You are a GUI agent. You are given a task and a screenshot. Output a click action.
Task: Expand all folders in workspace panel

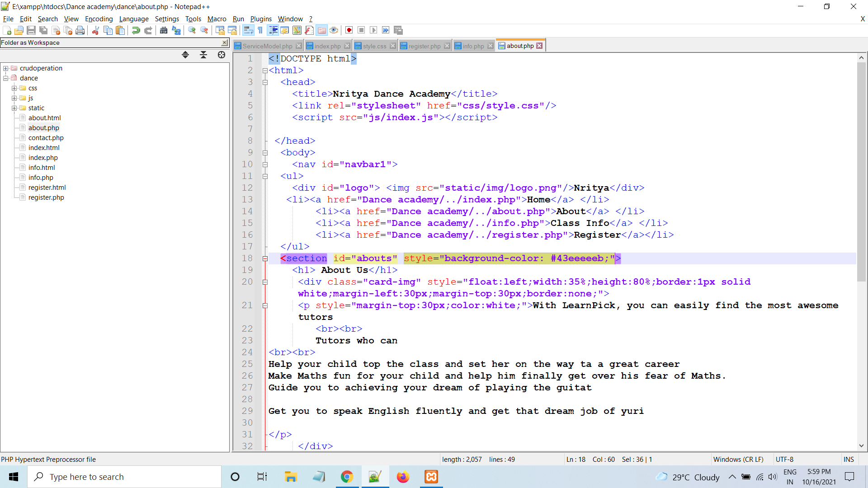tap(185, 55)
